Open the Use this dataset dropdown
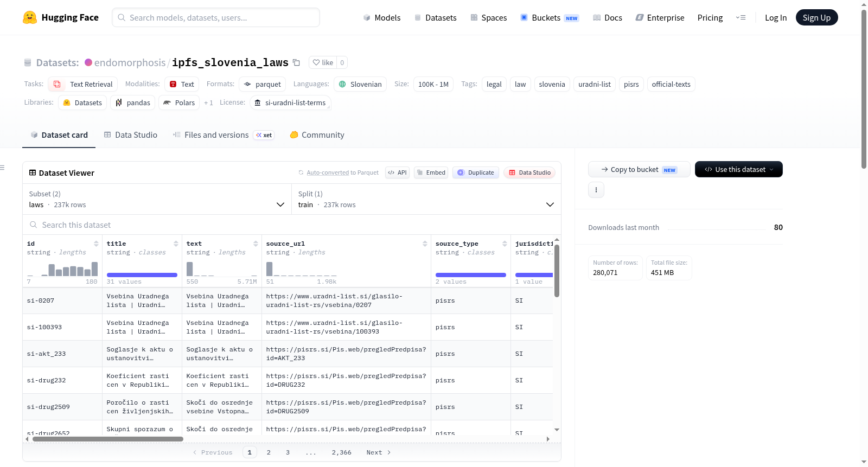Screen dimensions: 868x467 pyautogui.click(x=739, y=169)
